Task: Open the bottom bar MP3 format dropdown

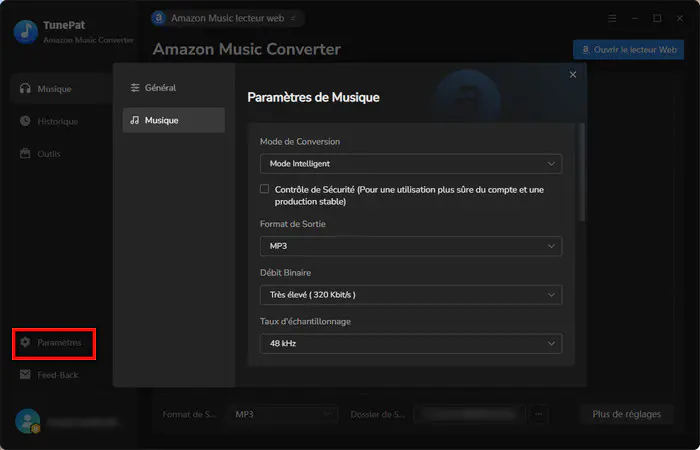Action: tap(284, 414)
